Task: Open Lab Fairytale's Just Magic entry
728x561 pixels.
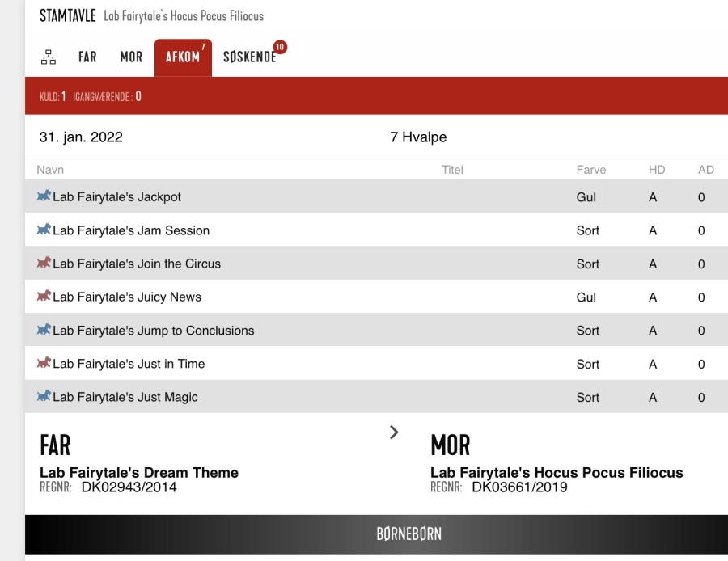Action: click(125, 397)
